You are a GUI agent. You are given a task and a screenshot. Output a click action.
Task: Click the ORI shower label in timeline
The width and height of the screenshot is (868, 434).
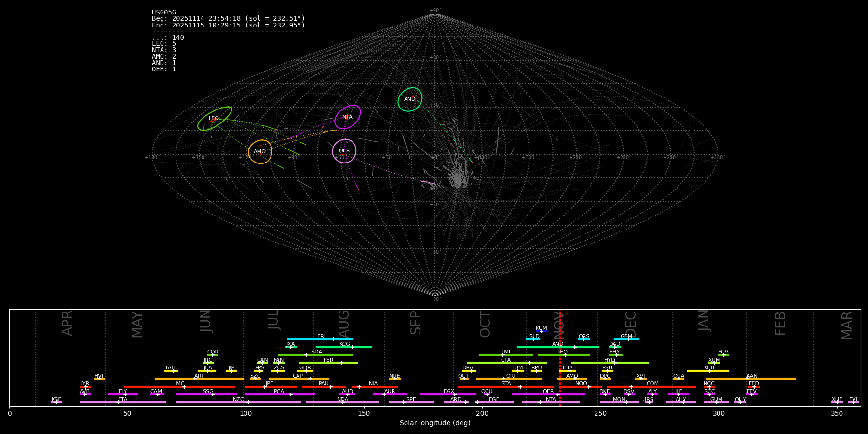point(511,376)
